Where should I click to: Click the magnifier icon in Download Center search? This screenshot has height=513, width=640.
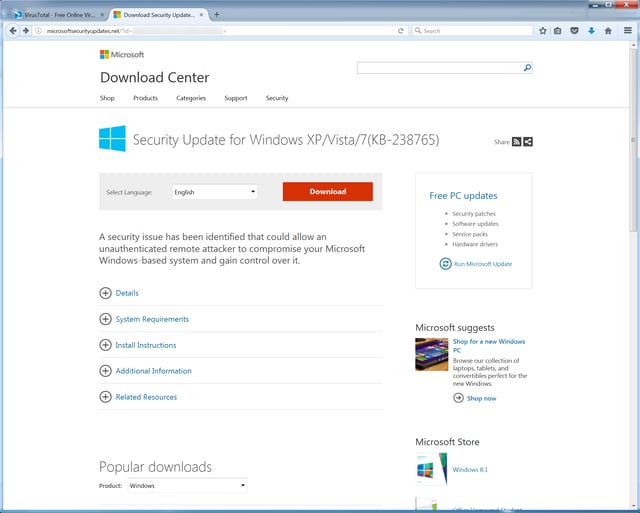coord(527,68)
